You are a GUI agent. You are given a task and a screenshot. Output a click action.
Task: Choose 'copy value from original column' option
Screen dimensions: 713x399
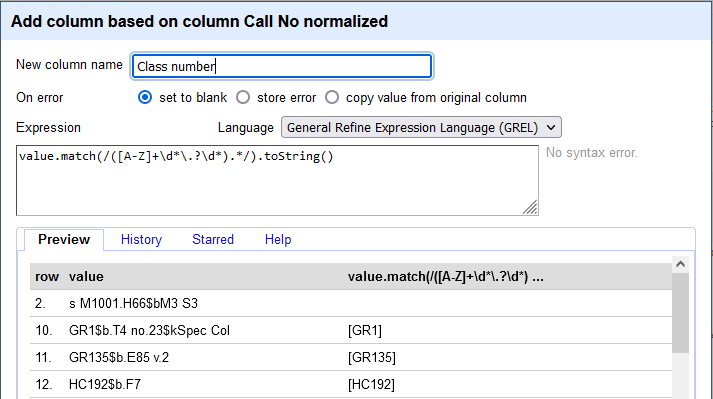tap(332, 97)
